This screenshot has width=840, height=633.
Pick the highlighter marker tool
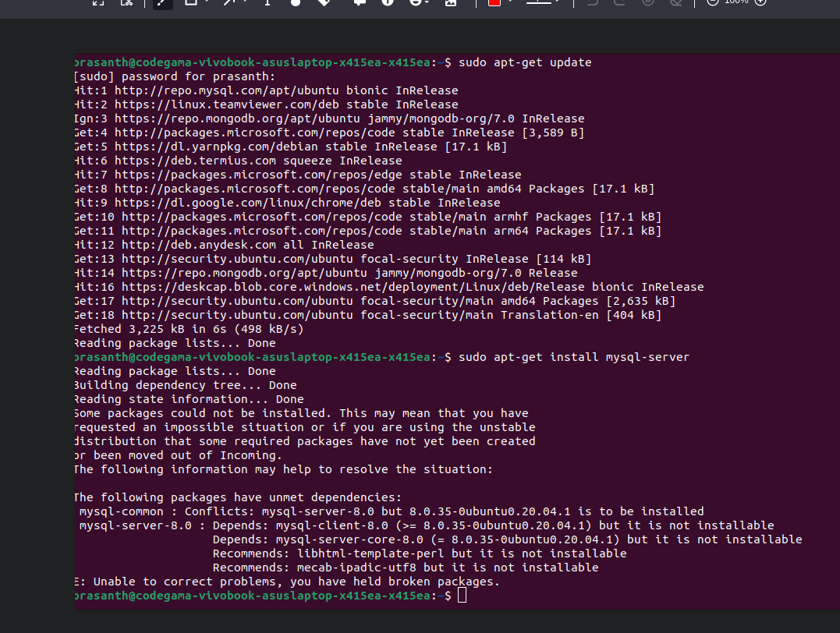(x=324, y=3)
